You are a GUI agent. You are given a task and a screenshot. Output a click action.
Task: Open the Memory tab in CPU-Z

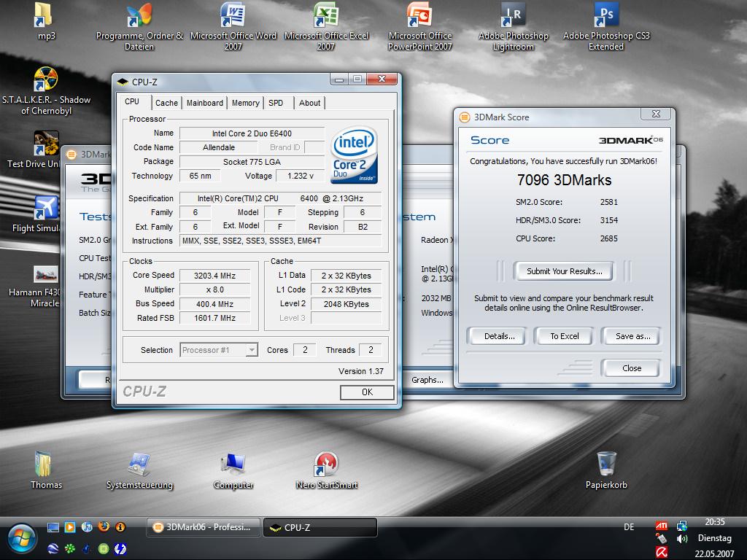pos(245,103)
